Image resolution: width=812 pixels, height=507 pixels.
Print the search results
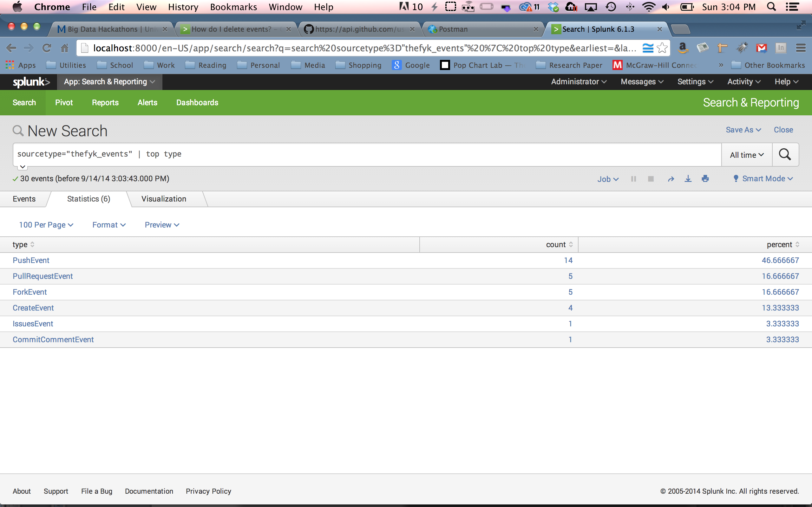pos(705,179)
